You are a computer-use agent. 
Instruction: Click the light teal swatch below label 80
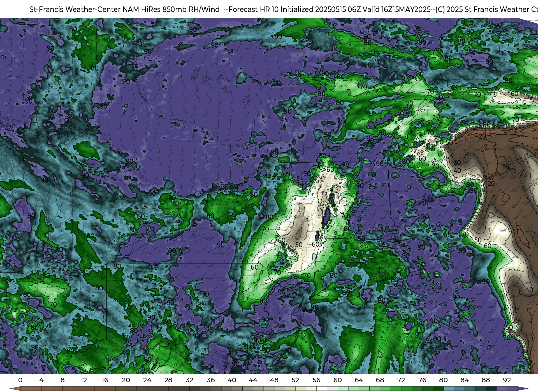pos(449,389)
